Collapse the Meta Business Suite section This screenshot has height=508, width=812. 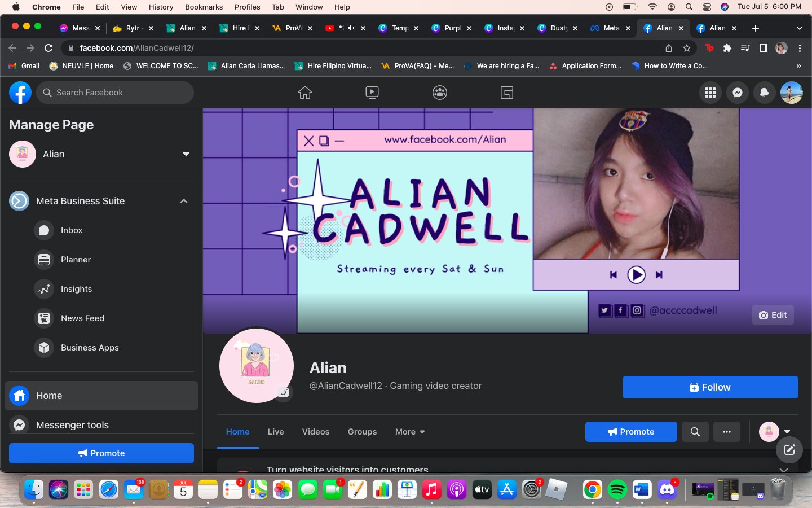pyautogui.click(x=184, y=201)
